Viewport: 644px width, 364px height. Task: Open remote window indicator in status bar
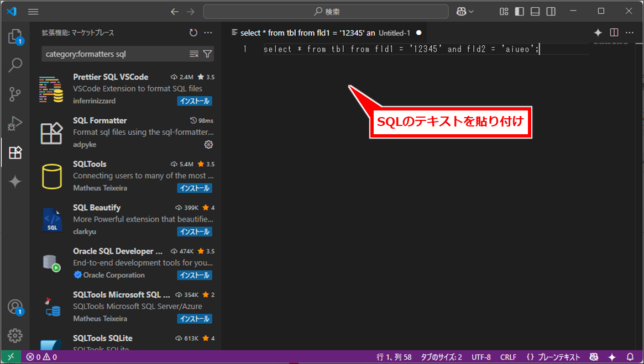tap(11, 357)
